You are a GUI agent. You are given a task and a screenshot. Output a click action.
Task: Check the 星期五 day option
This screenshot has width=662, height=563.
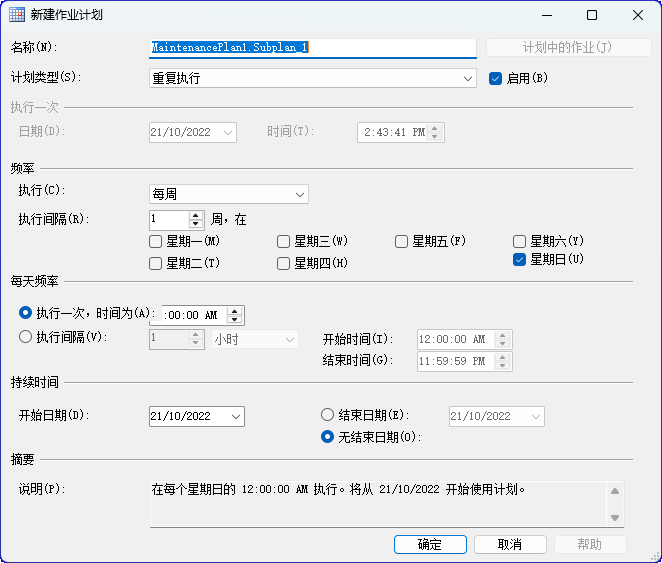401,241
